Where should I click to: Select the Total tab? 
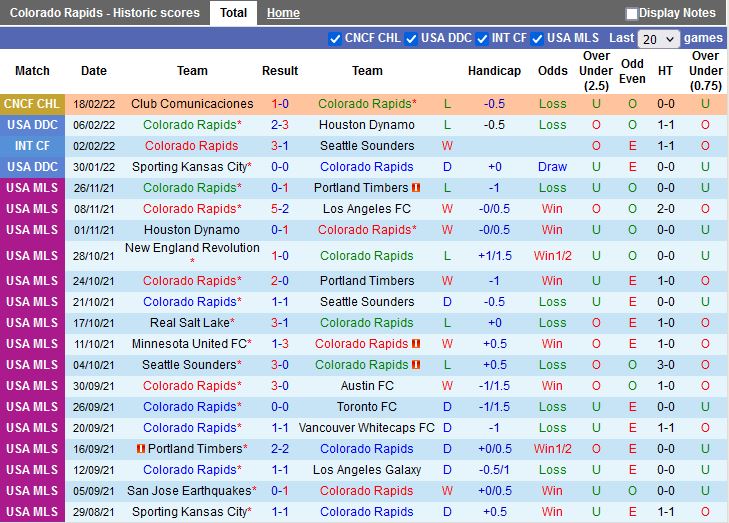click(233, 13)
